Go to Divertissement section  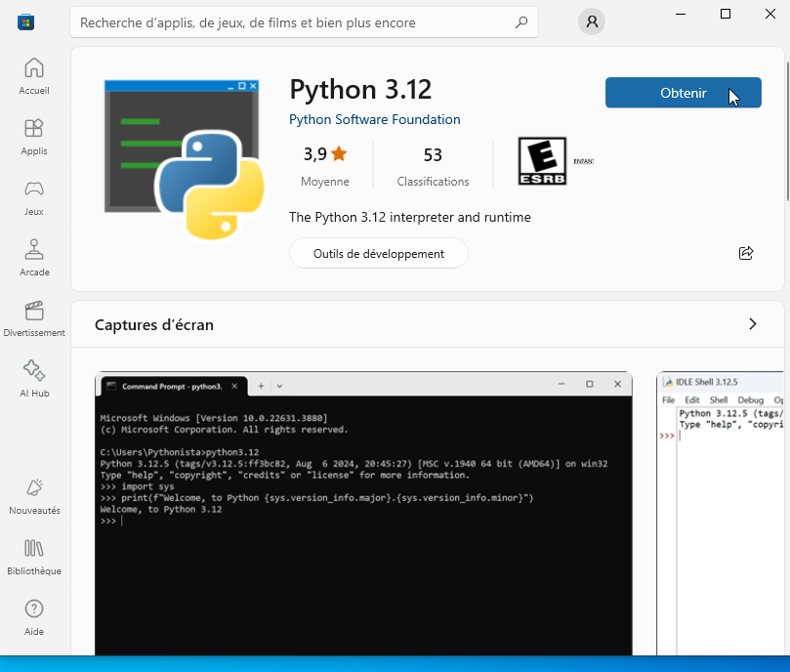[x=34, y=318]
